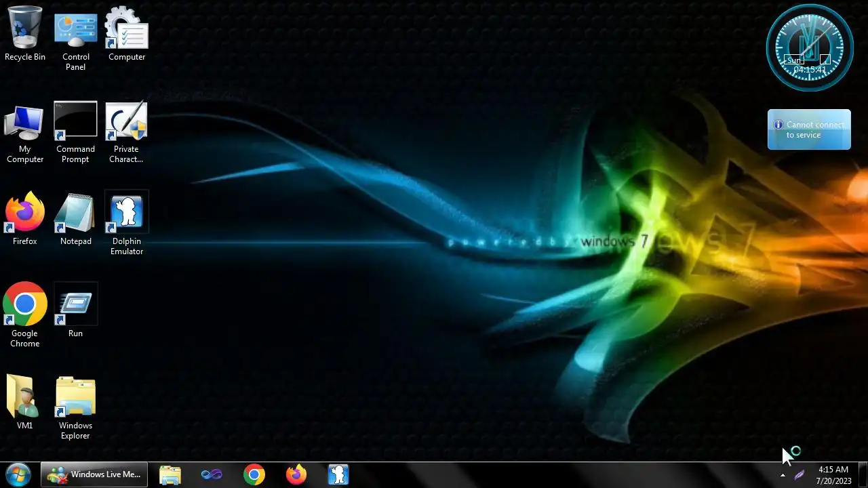The image size is (868, 488).
Task: Click the 'Cannot connect to service' gadget
Action: click(x=809, y=129)
